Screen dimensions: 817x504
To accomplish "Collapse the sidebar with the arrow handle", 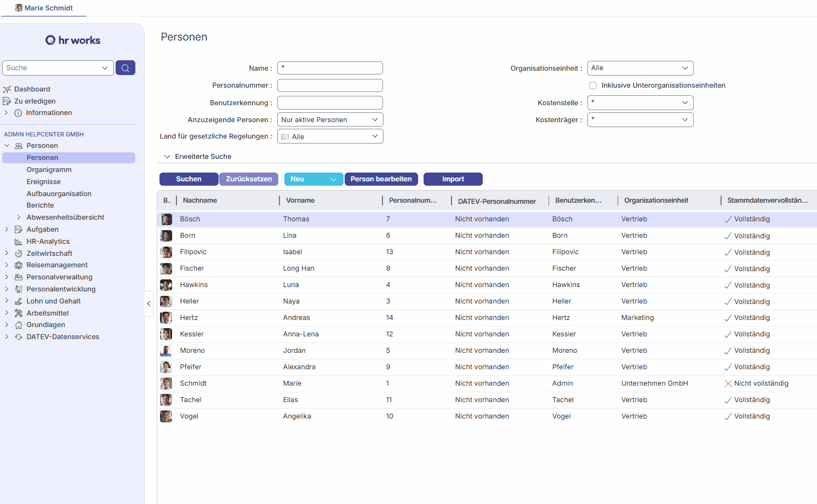I will coord(148,303).
